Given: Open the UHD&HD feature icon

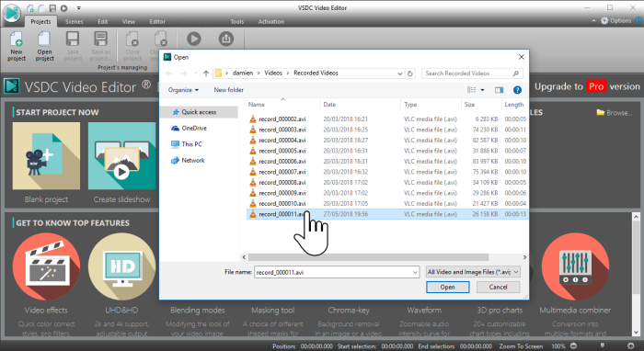Looking at the screenshot, I should click(121, 266).
